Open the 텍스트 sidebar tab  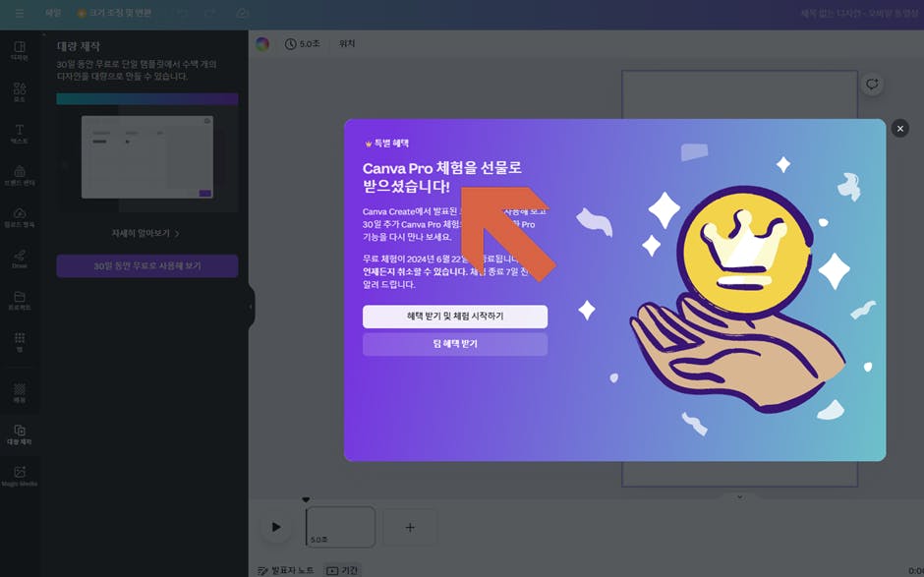pyautogui.click(x=20, y=135)
